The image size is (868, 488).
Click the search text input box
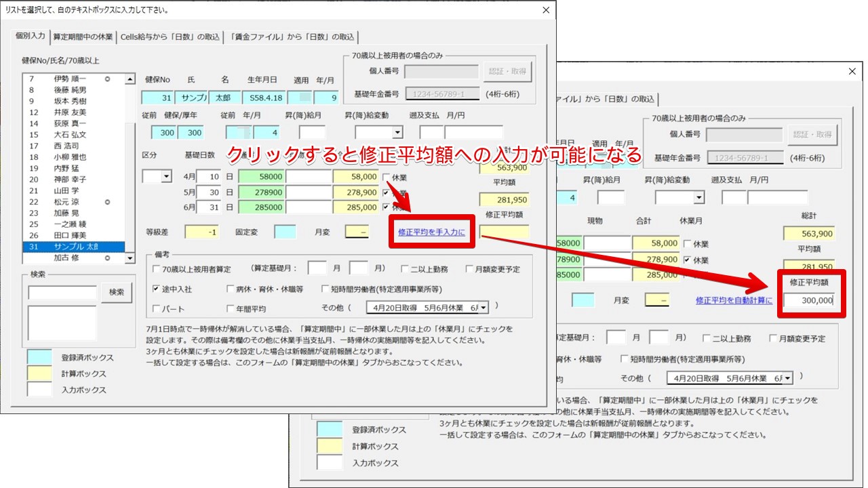(x=62, y=292)
